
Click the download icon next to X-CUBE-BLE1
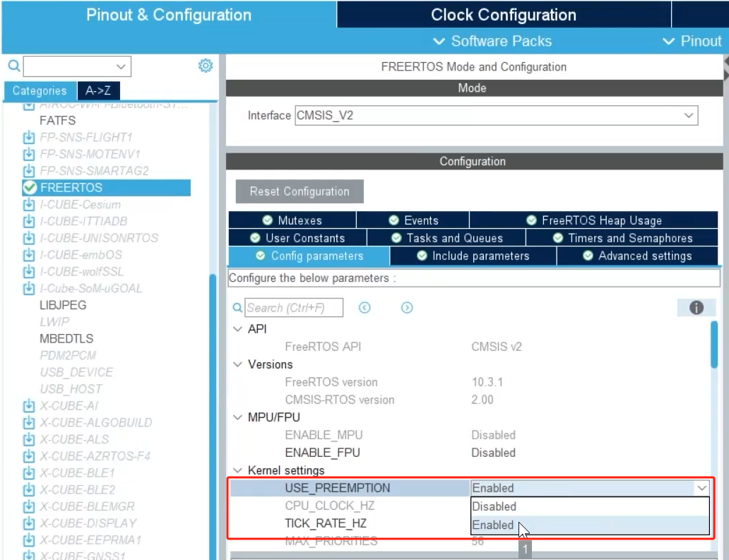pyautogui.click(x=29, y=472)
